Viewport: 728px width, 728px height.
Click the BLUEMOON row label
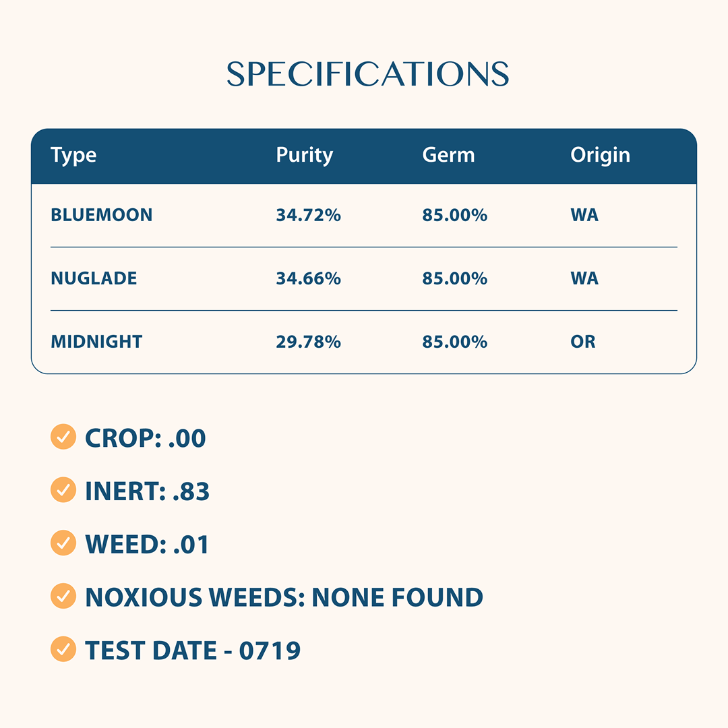(x=102, y=215)
